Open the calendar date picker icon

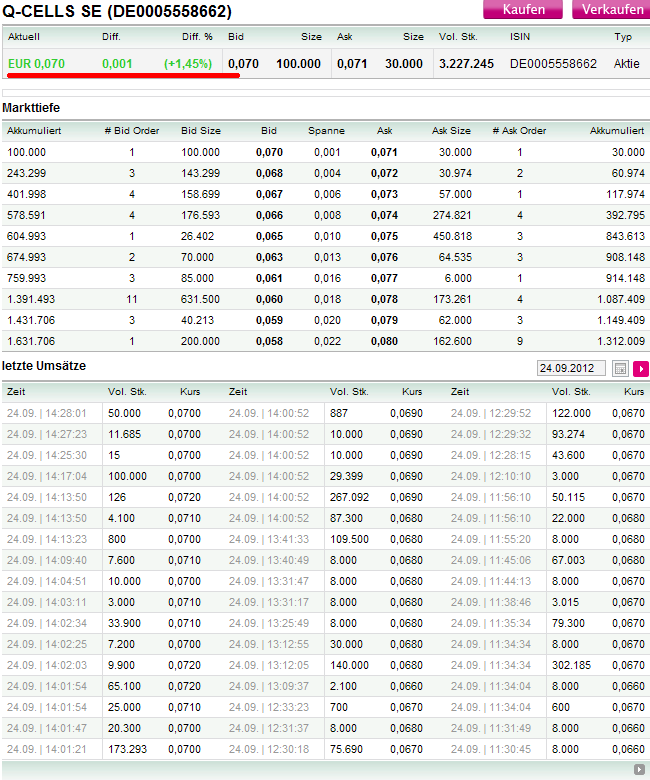click(620, 369)
